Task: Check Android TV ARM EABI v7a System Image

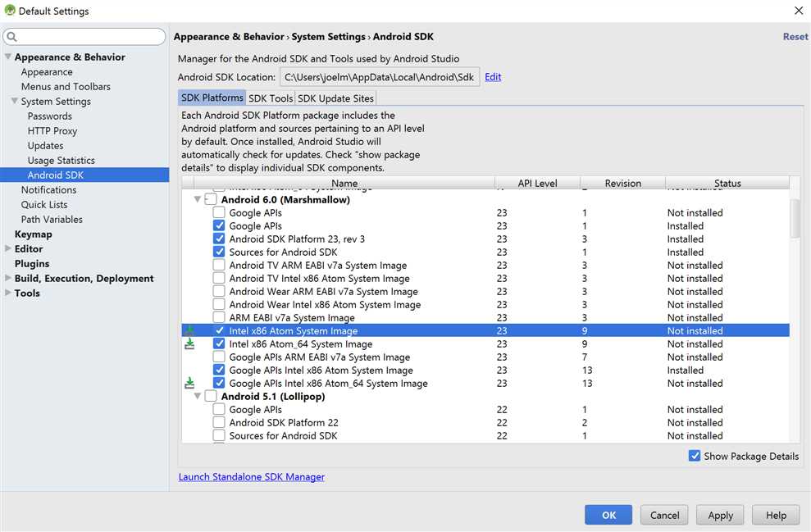Action: (x=219, y=266)
